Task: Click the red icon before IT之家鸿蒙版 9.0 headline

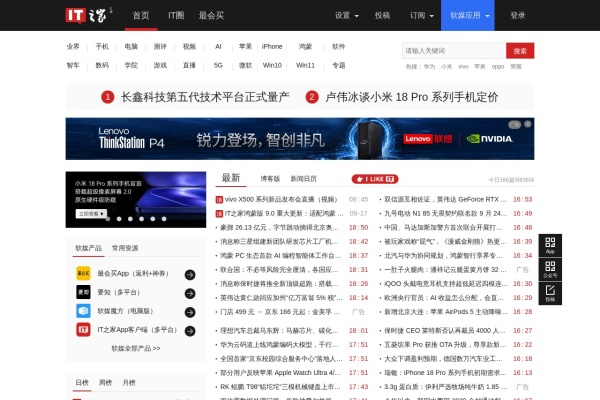Action: tap(219, 214)
